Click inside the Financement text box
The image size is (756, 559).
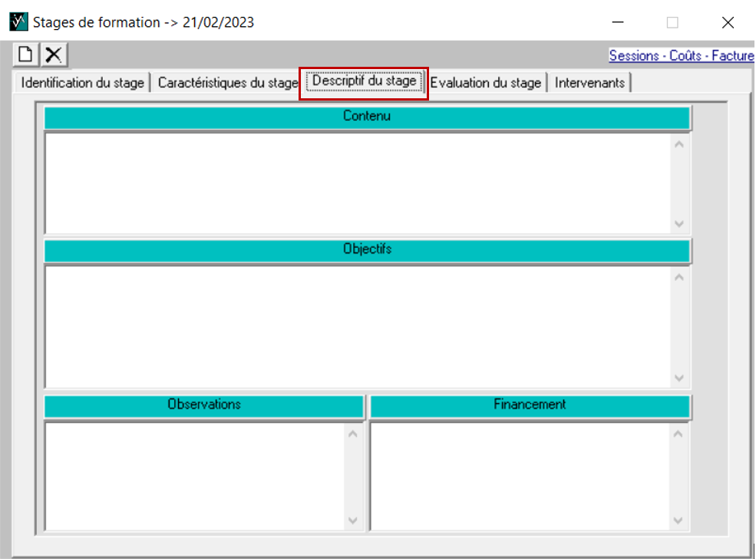[x=519, y=476]
